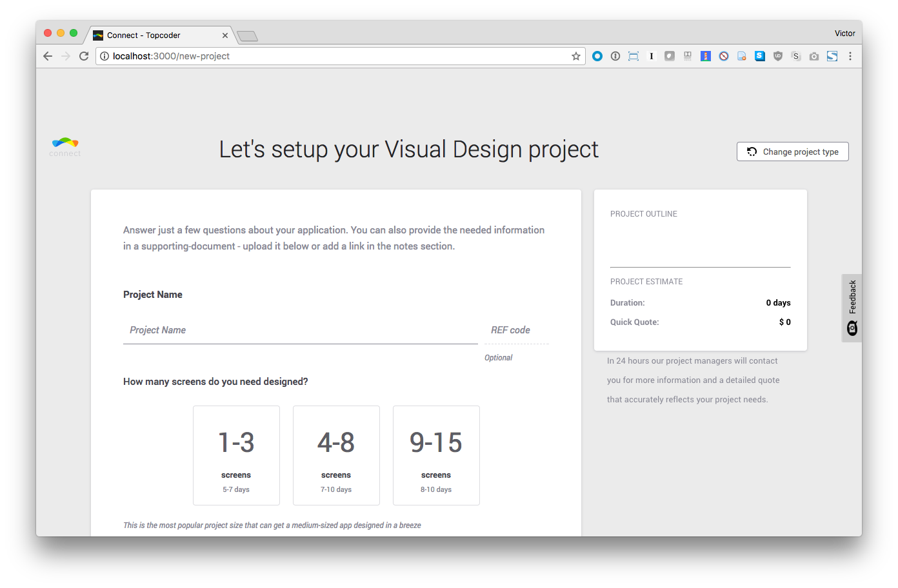
Task: Click the Instapaper 'I' extension icon
Action: pos(652,56)
